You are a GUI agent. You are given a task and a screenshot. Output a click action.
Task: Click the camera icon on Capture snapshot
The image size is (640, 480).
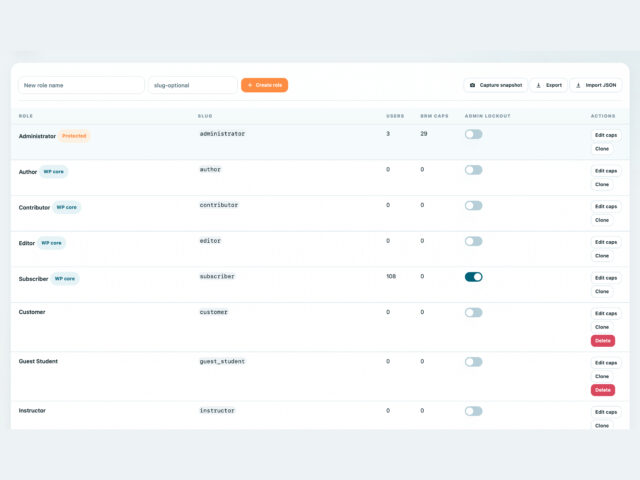(x=472, y=85)
